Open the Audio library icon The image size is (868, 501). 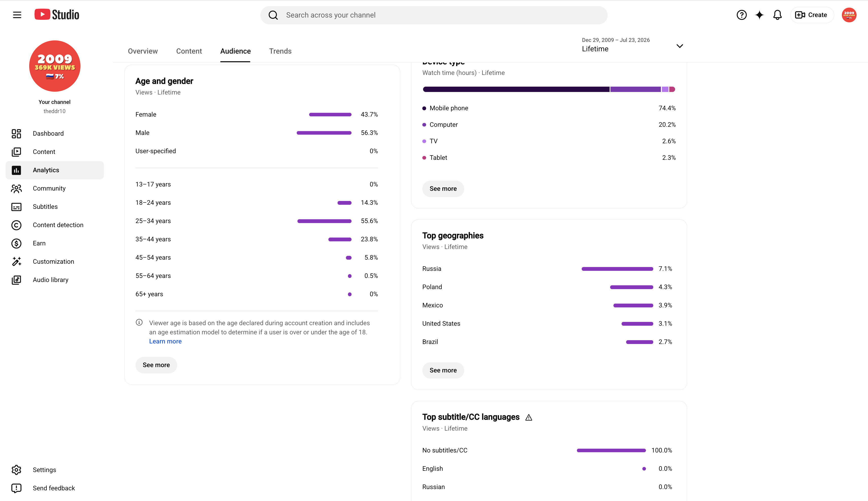[16, 280]
